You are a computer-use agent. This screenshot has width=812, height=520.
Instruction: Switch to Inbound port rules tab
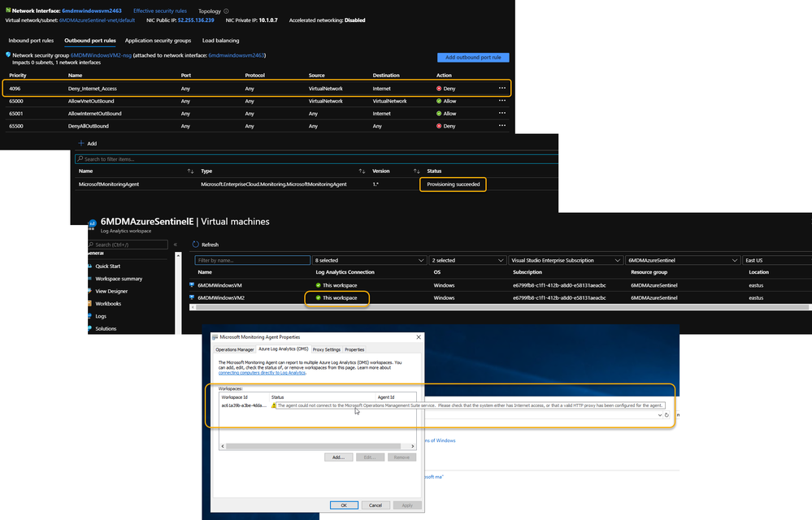pyautogui.click(x=31, y=41)
